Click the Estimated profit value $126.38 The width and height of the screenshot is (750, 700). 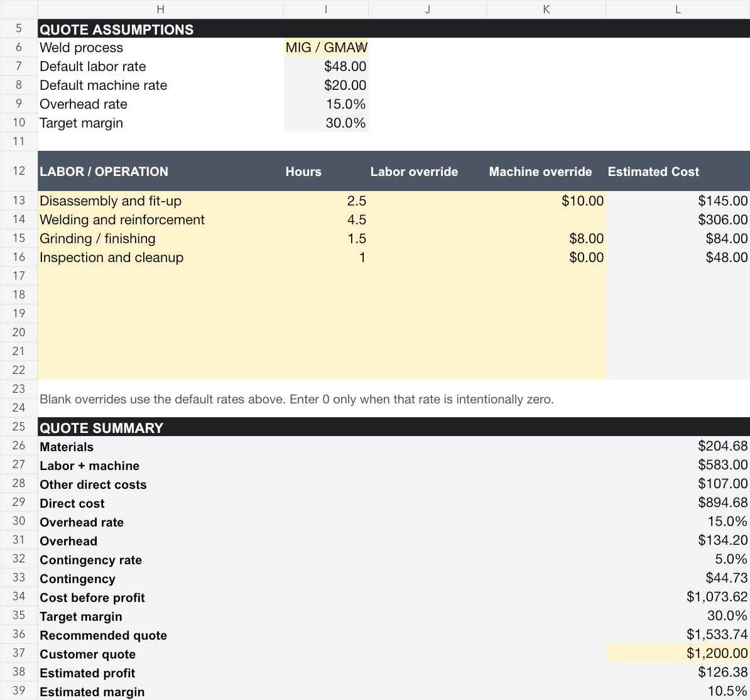click(678, 672)
